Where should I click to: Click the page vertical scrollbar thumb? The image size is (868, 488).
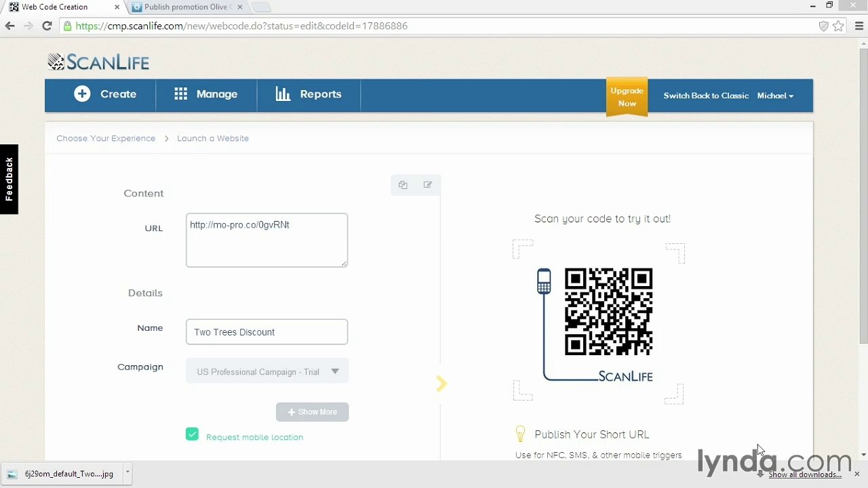(x=863, y=197)
